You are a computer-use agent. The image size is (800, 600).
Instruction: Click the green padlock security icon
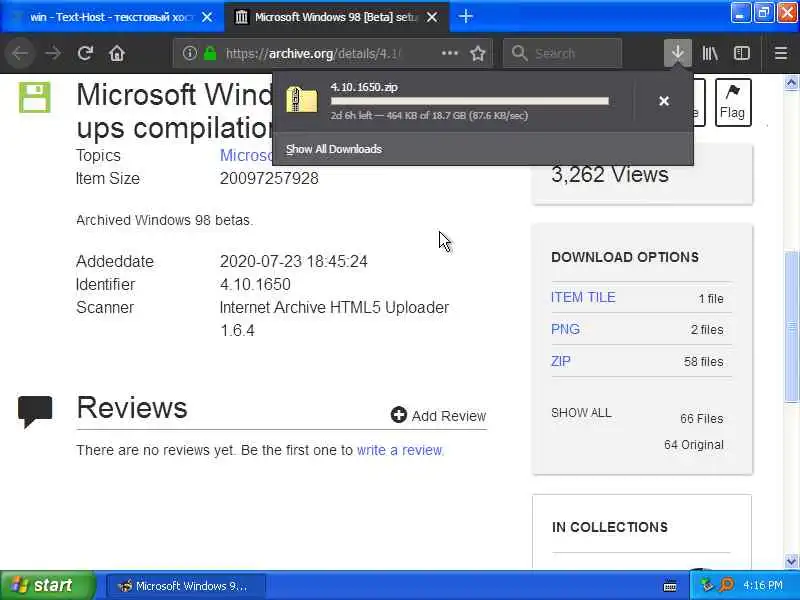[x=210, y=53]
